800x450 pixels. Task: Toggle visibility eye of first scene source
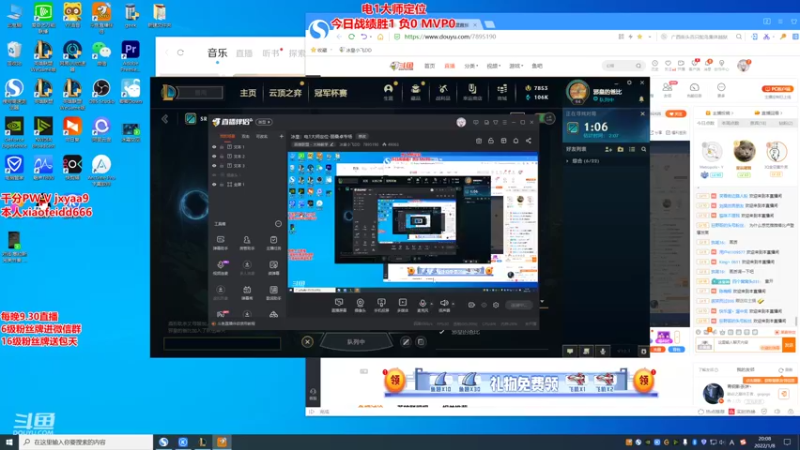tap(214, 147)
